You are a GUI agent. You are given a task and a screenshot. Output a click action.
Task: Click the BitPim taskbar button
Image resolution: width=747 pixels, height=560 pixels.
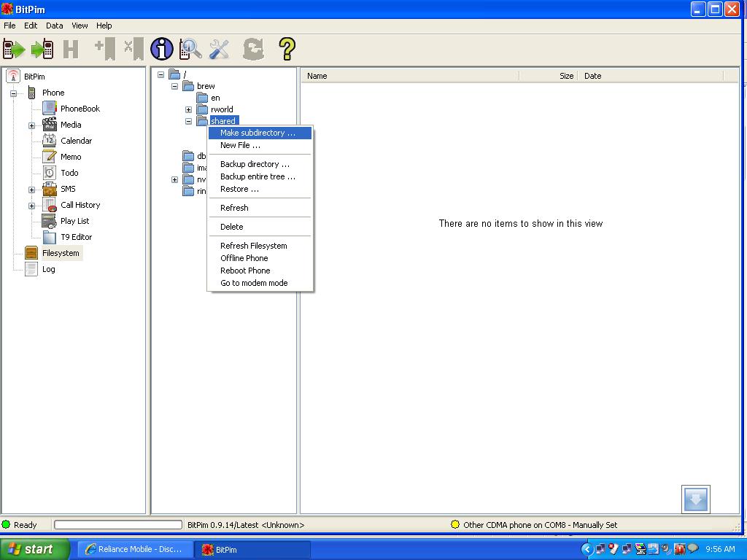click(x=253, y=550)
